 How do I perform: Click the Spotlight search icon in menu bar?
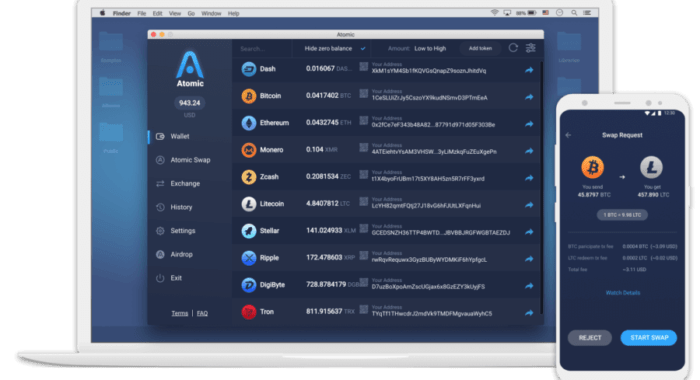tap(574, 13)
